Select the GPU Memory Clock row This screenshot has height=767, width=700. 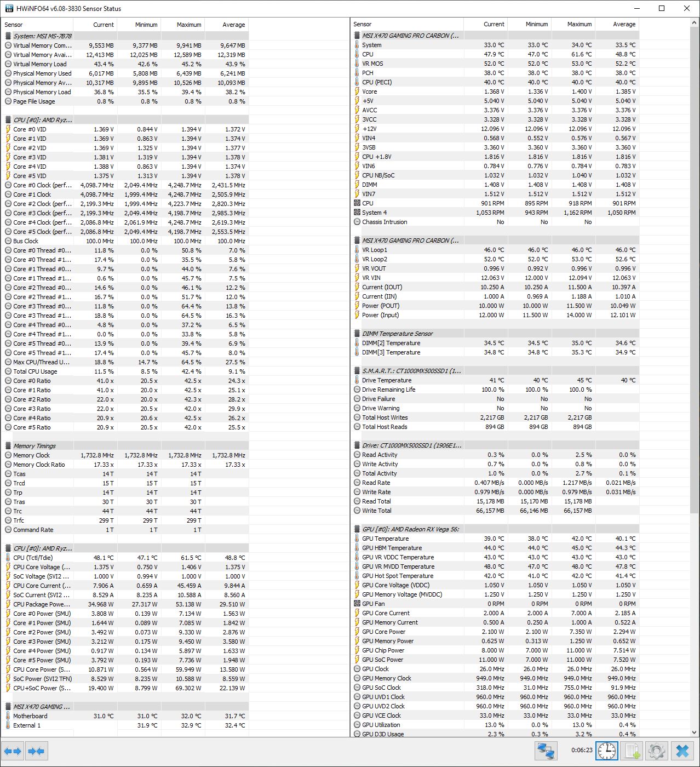(x=495, y=678)
